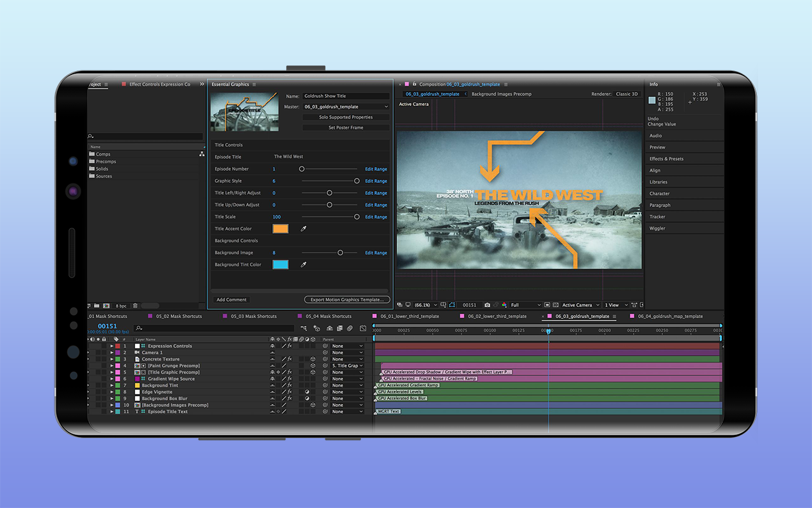
Task: Switch to 06_01_lower_third_template tab
Action: pyautogui.click(x=409, y=316)
